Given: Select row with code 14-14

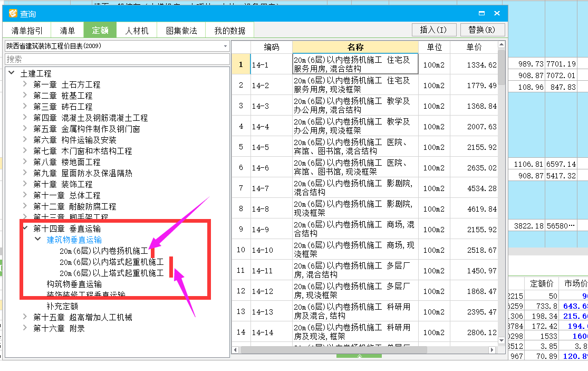Looking at the screenshot, I should pyautogui.click(x=365, y=332).
